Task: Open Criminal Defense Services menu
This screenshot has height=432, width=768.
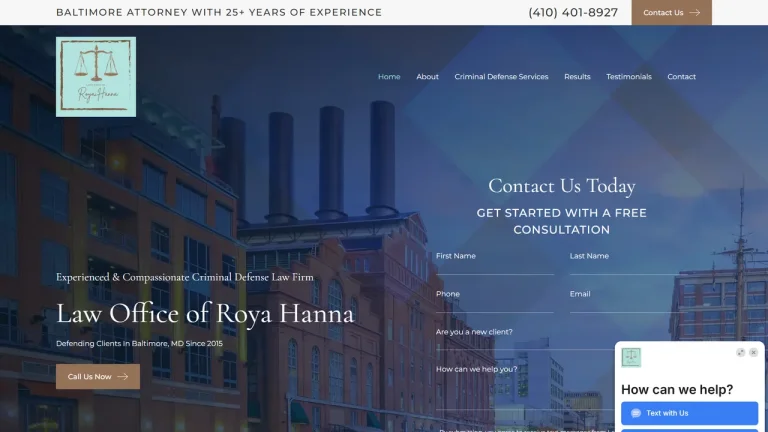Action: tap(501, 76)
